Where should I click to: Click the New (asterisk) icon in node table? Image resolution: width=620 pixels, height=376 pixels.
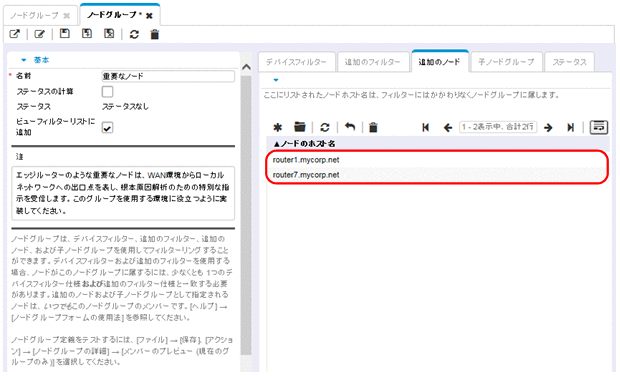pos(278,127)
